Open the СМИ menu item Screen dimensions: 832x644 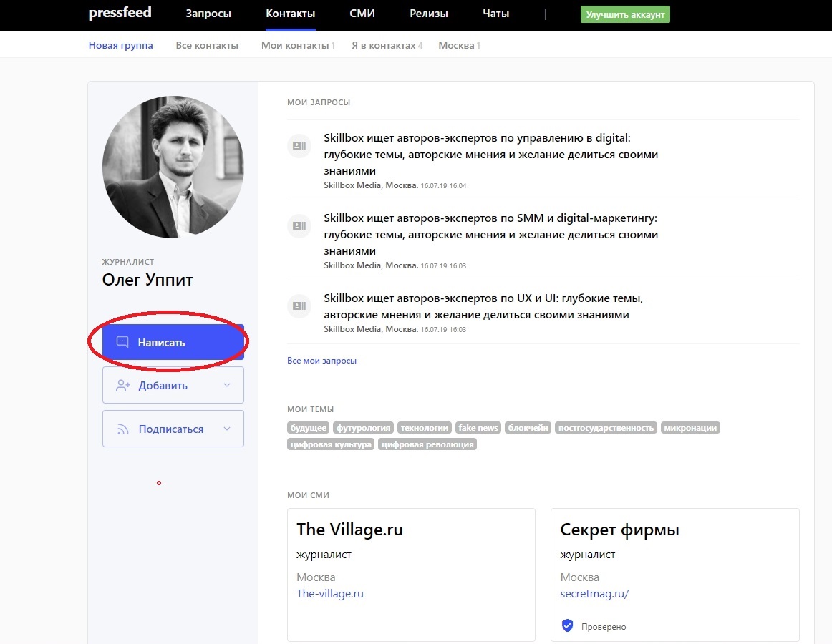pyautogui.click(x=362, y=14)
